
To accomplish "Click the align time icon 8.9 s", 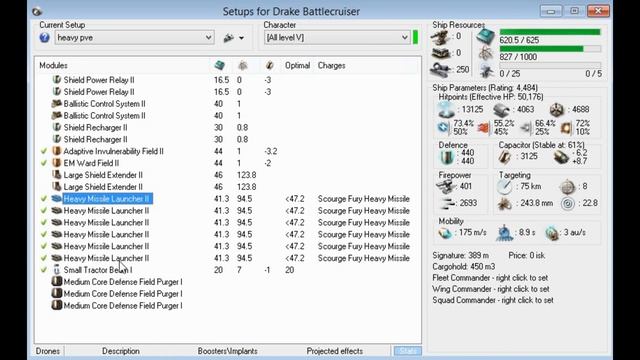I will point(504,233).
